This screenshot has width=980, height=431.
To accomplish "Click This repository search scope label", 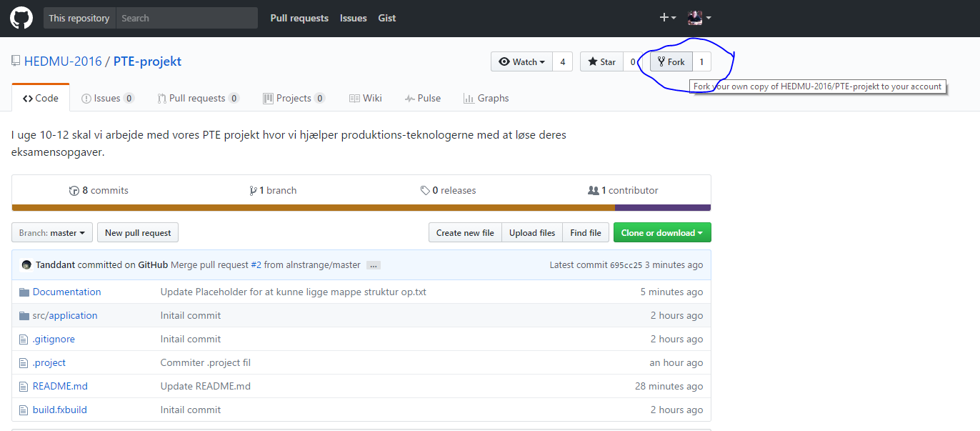I will (x=79, y=18).
